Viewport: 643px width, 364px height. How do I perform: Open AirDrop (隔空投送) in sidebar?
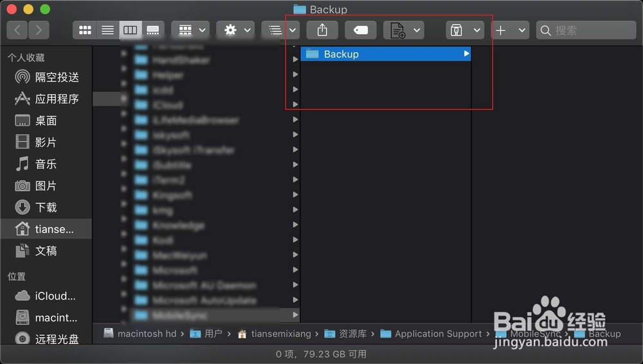tap(46, 77)
